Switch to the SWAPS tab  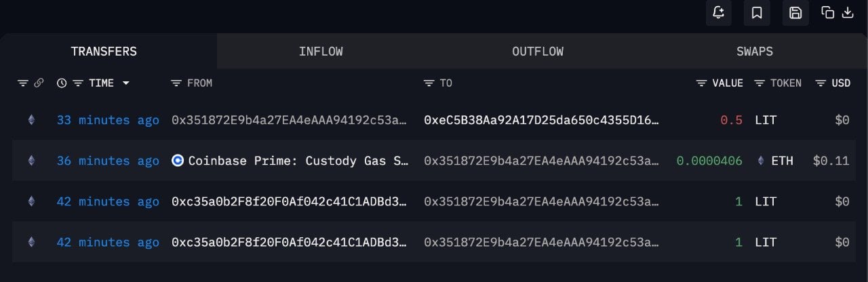point(755,52)
